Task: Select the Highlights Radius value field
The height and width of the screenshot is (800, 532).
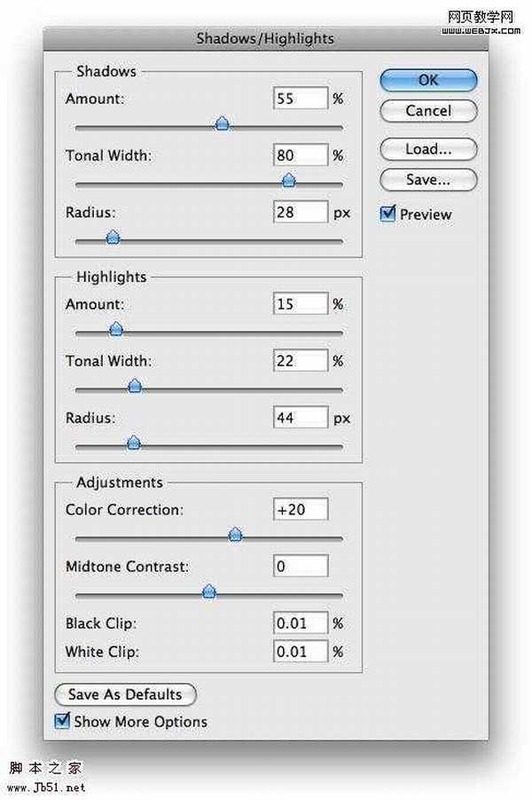Action: [x=301, y=417]
